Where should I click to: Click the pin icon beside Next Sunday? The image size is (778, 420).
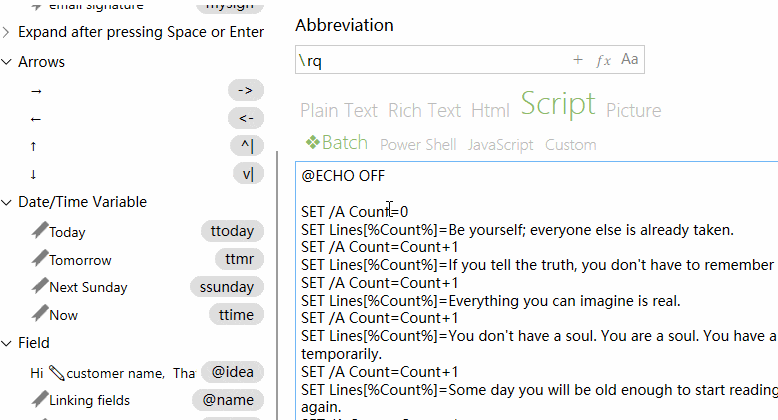(x=39, y=287)
